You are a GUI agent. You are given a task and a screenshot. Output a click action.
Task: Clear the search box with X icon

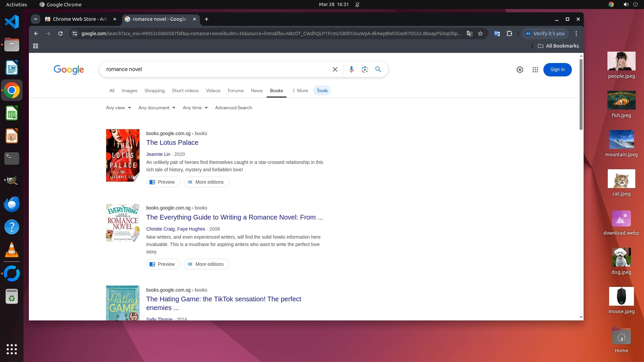coord(335,69)
